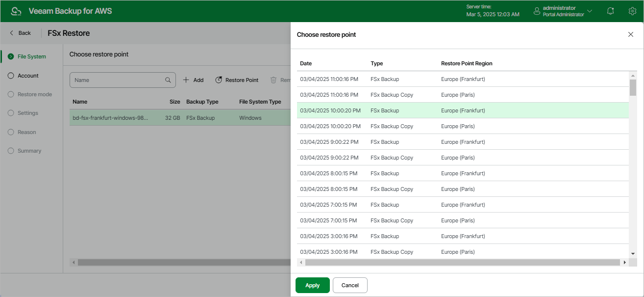The height and width of the screenshot is (297, 644).
Task: Click the dialog vertical scrollbar thumb
Action: 633,88
